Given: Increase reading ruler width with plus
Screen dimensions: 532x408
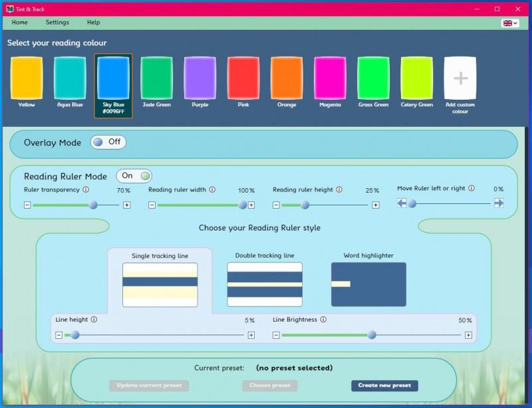Looking at the screenshot, I should pos(251,205).
